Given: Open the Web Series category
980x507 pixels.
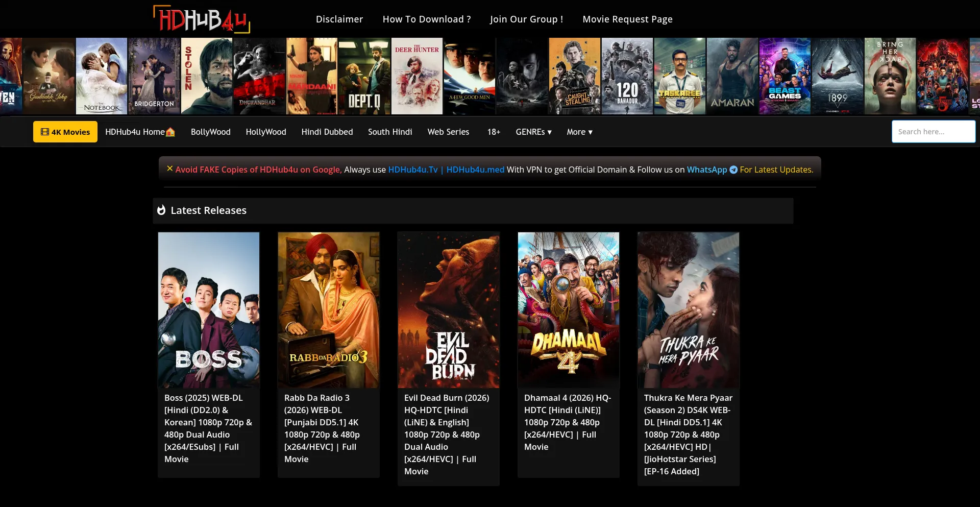Looking at the screenshot, I should [448, 132].
